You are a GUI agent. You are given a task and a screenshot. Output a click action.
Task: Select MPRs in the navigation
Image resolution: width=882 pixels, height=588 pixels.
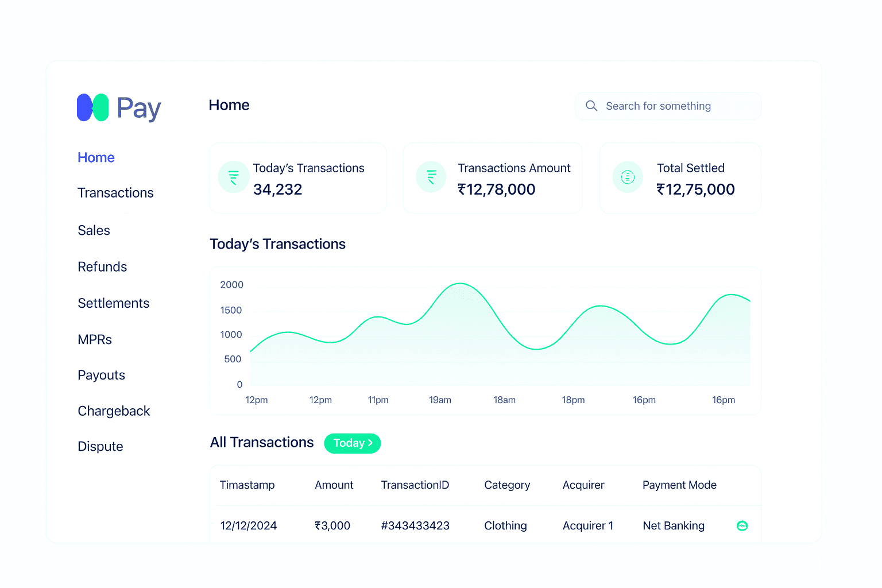(95, 339)
